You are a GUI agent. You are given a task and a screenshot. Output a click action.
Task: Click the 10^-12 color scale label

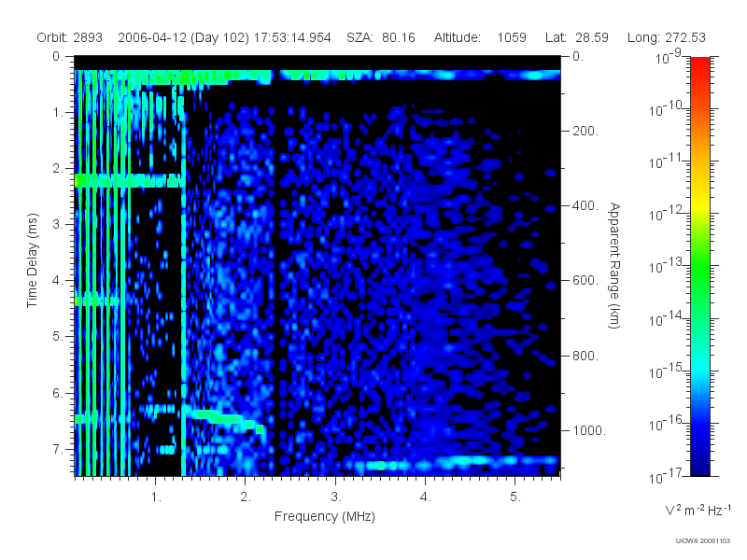pyautogui.click(x=668, y=214)
